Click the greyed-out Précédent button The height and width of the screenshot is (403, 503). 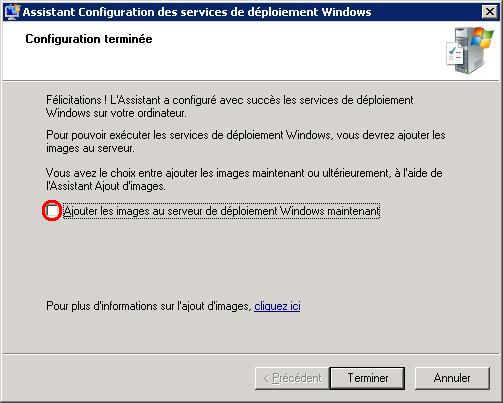(x=292, y=378)
